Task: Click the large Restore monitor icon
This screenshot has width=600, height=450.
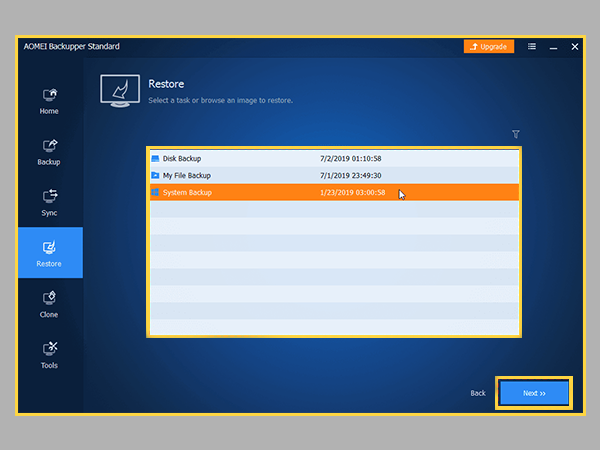Action: [x=120, y=91]
